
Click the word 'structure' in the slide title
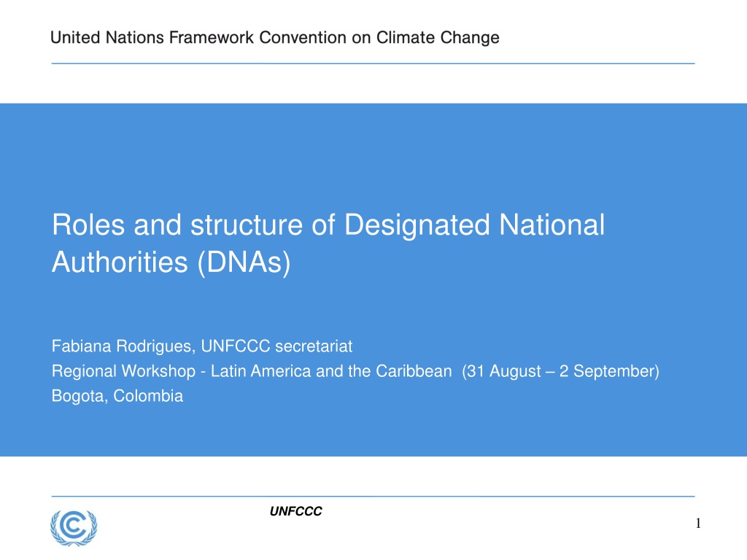(x=247, y=225)
